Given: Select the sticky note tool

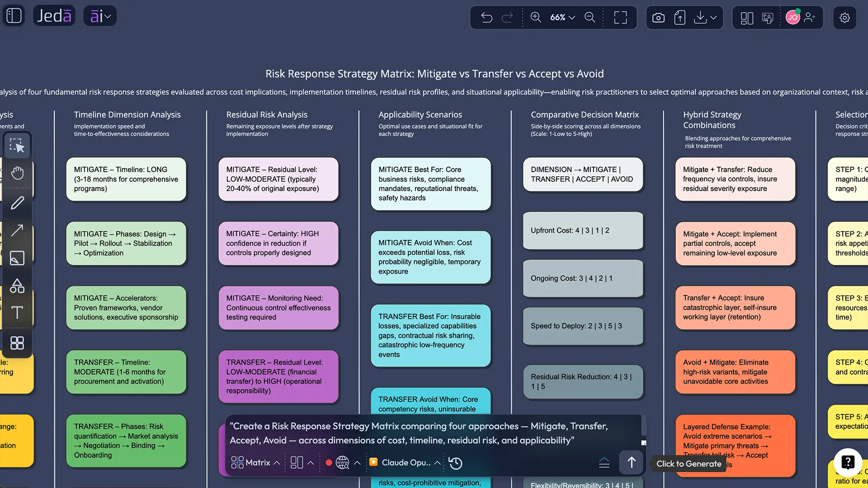Looking at the screenshot, I should pyautogui.click(x=17, y=258).
